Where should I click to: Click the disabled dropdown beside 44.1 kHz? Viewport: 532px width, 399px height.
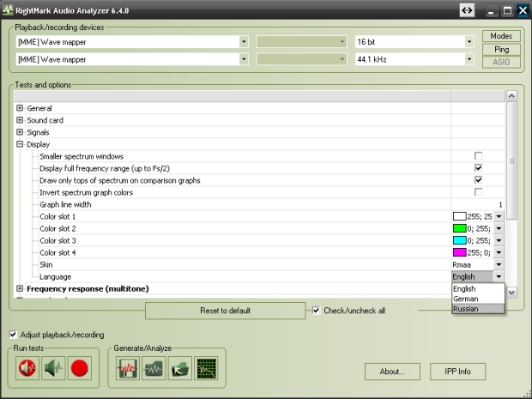pyautogui.click(x=301, y=59)
